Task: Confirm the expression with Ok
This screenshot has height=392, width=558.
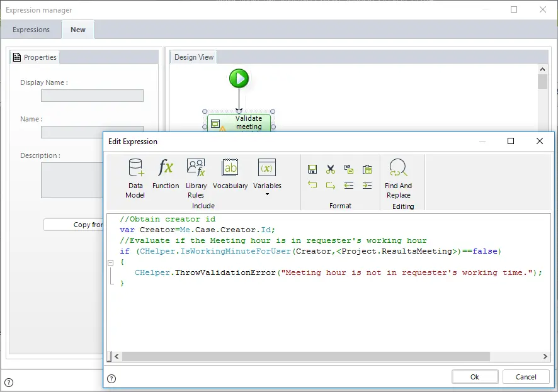Action: pyautogui.click(x=475, y=377)
